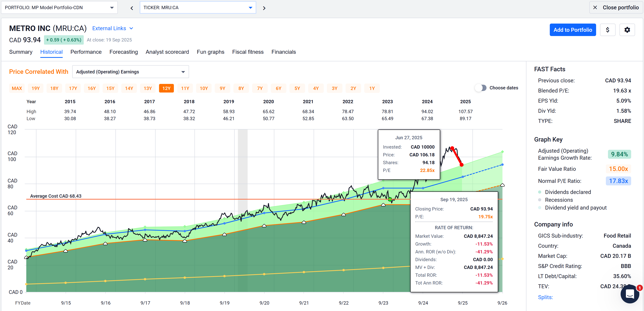Click the green purchase marker on chart
This screenshot has height=311, width=644.
(x=390, y=199)
